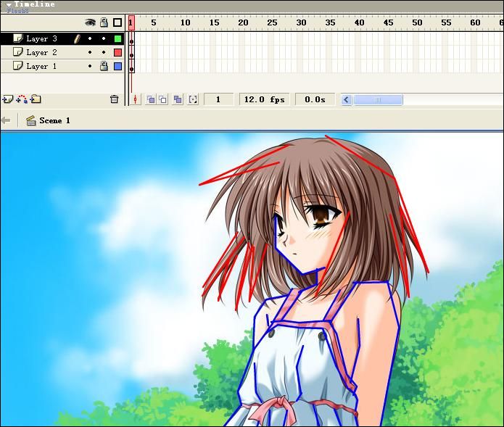Select Layer 2 in the timeline
504x427 pixels.
point(62,52)
